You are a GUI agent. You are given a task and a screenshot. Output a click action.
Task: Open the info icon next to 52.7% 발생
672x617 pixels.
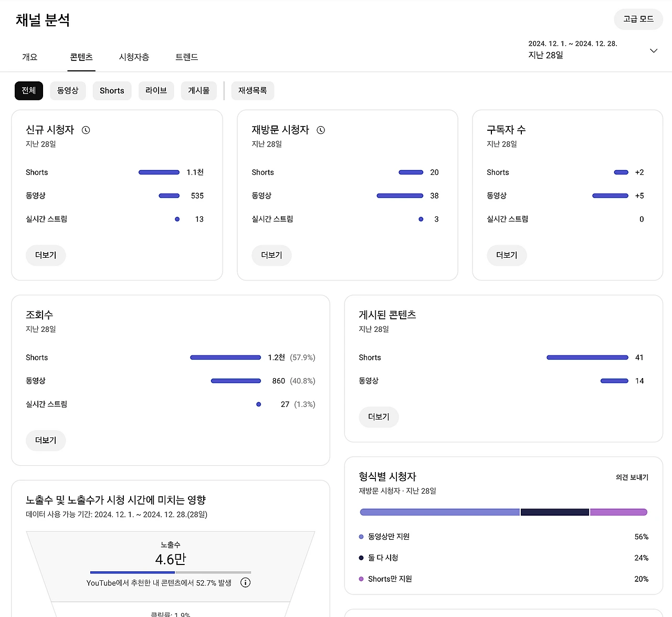(x=245, y=582)
